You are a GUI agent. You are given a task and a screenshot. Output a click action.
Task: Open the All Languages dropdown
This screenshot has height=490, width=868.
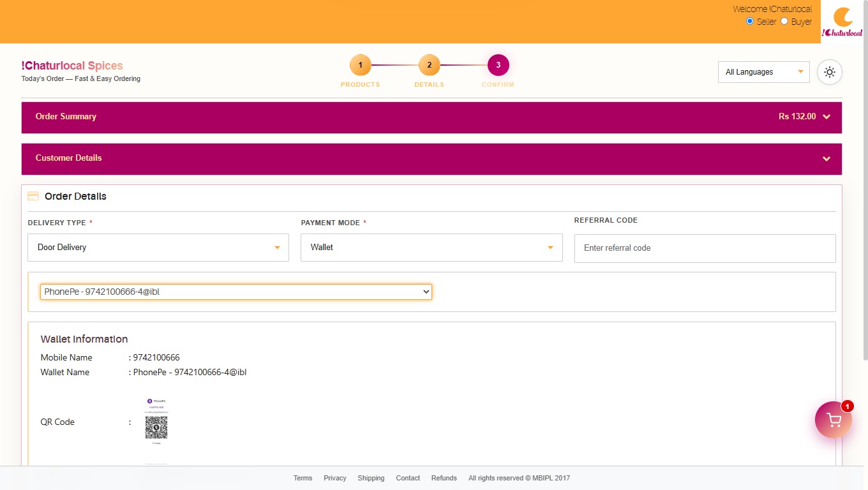click(764, 72)
